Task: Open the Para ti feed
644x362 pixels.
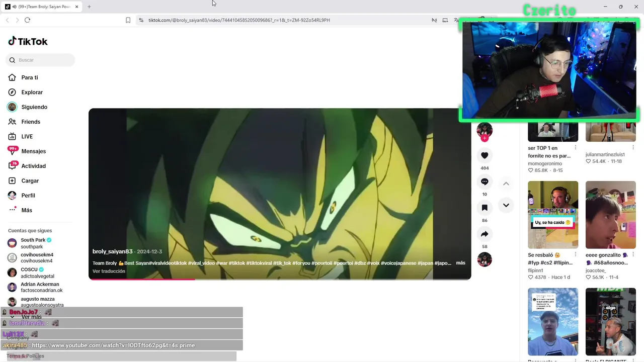Action: point(29,77)
